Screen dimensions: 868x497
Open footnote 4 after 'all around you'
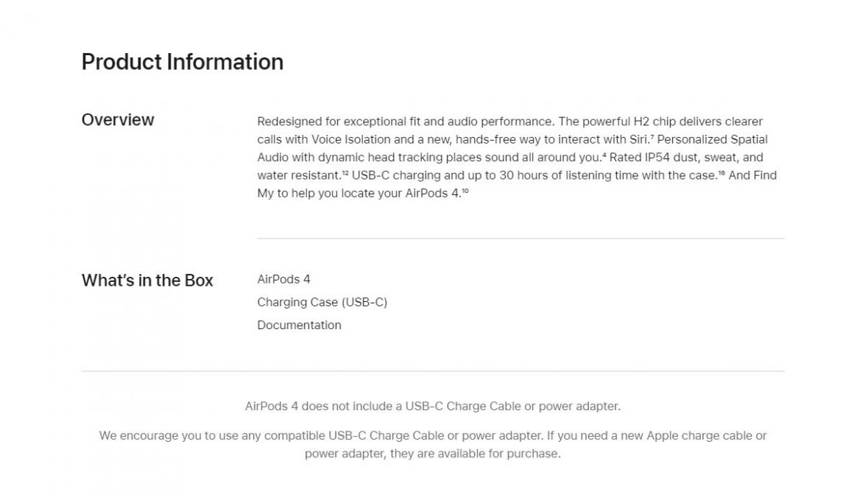pos(604,155)
